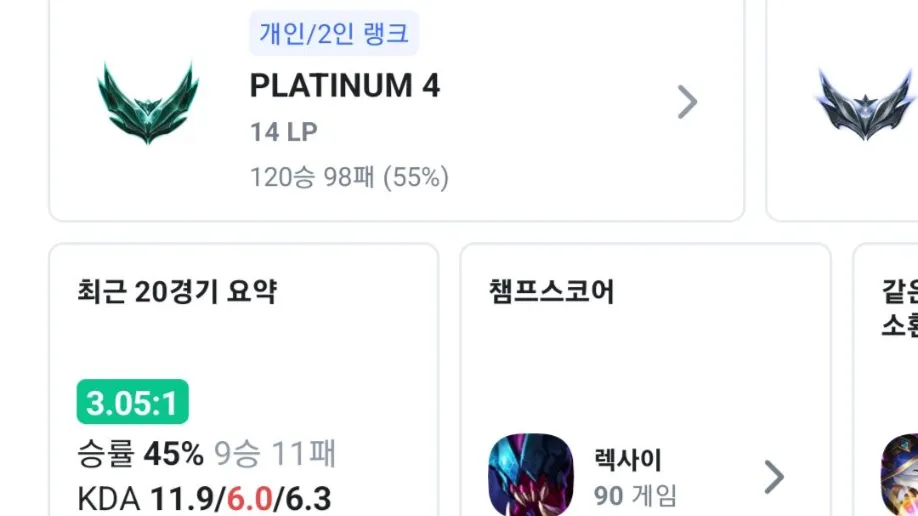918x516 pixels.
Task: Click the 14 LP text
Action: coord(284,132)
